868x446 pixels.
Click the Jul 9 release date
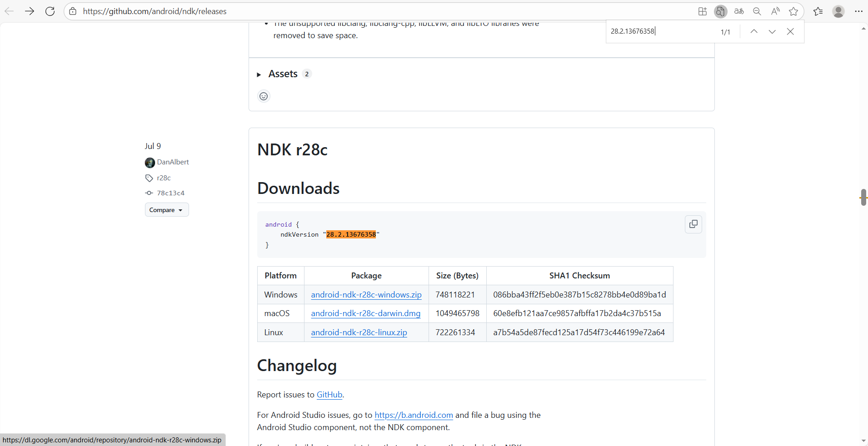coord(153,146)
